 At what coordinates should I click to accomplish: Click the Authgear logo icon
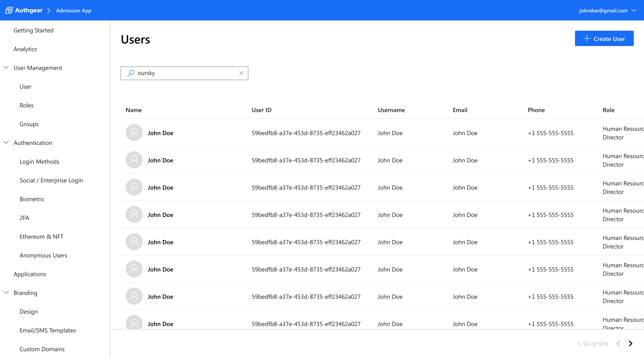point(9,10)
